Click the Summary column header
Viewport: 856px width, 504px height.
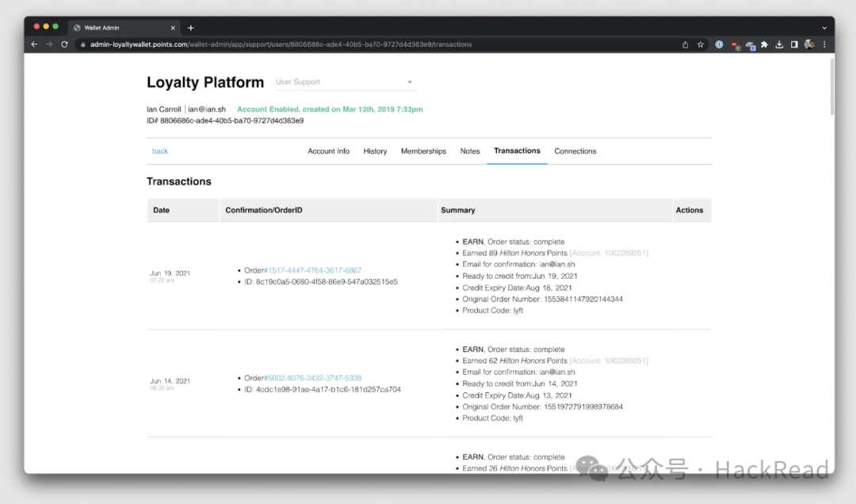tap(554, 210)
